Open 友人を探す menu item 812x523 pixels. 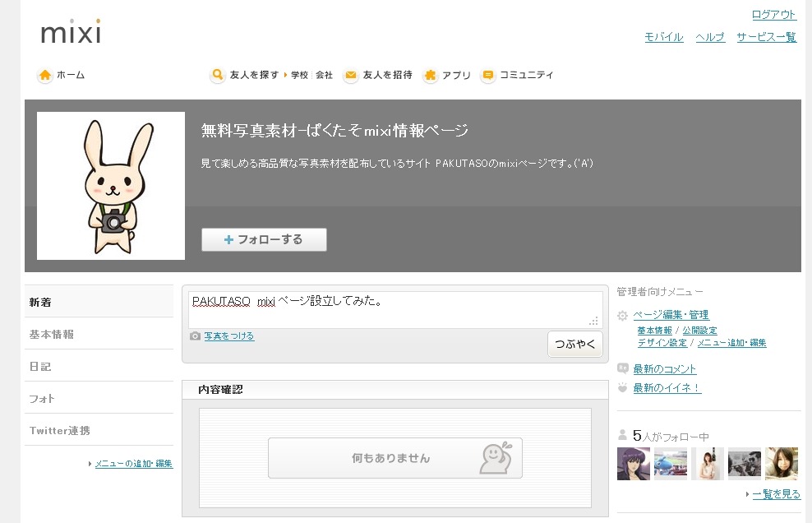point(254,75)
